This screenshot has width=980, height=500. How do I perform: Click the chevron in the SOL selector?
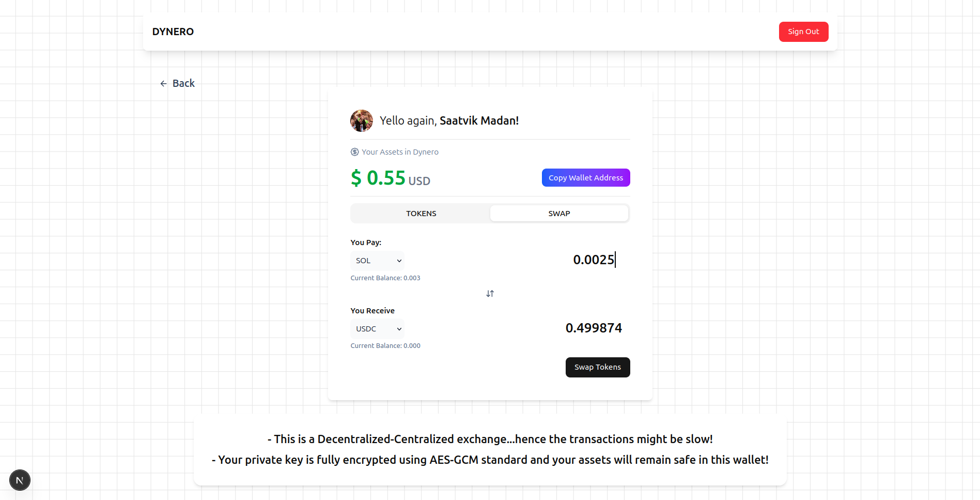[x=399, y=261]
